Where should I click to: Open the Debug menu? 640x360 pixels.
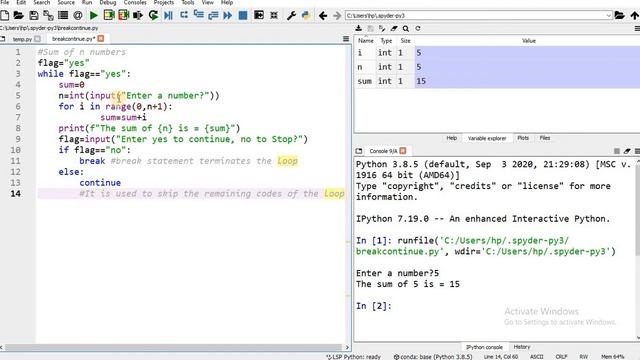(108, 2)
